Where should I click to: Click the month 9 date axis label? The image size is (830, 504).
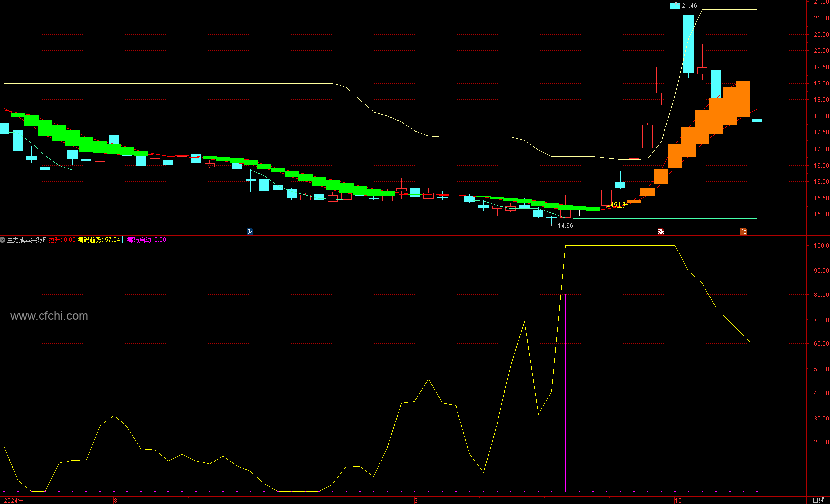[416, 501]
